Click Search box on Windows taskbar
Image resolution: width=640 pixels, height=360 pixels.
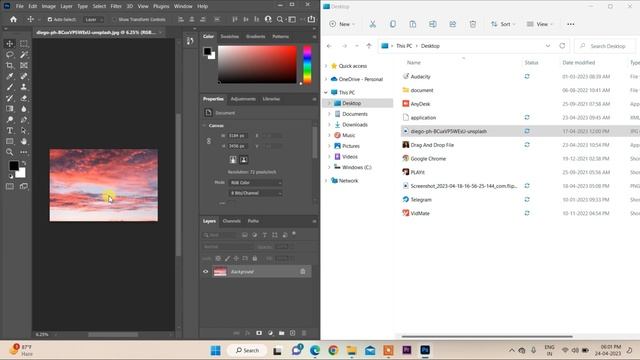[x=247, y=350]
